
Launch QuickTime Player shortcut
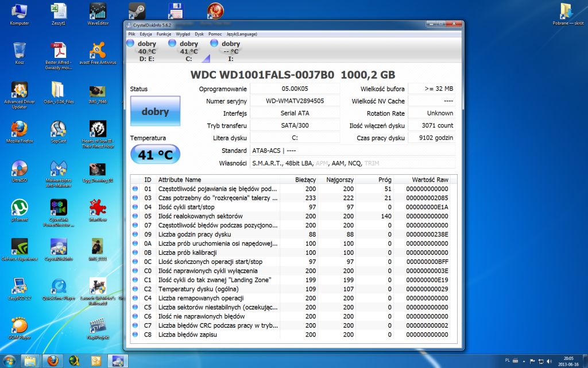tap(59, 289)
